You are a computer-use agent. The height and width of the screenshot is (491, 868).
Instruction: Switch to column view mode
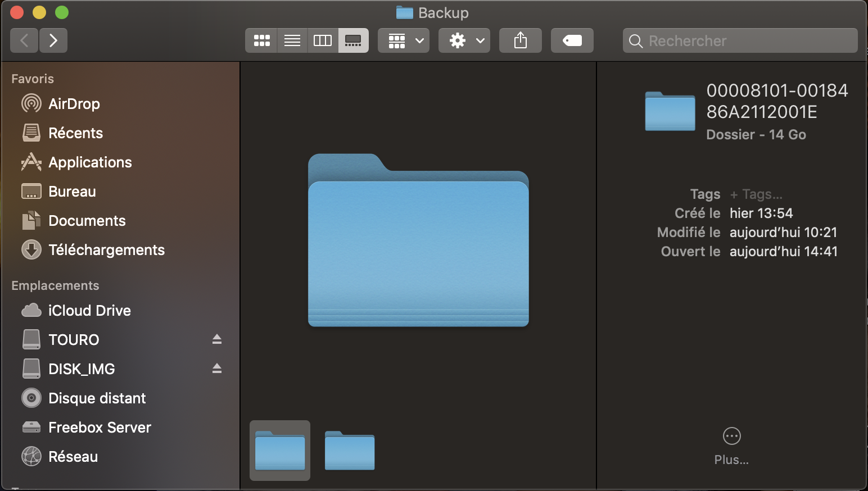[323, 40]
